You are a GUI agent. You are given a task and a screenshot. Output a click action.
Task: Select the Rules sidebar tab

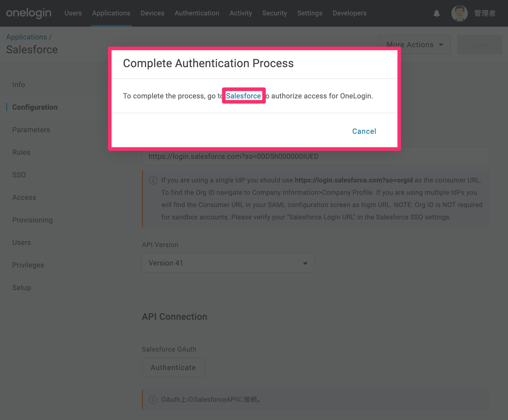tap(21, 152)
